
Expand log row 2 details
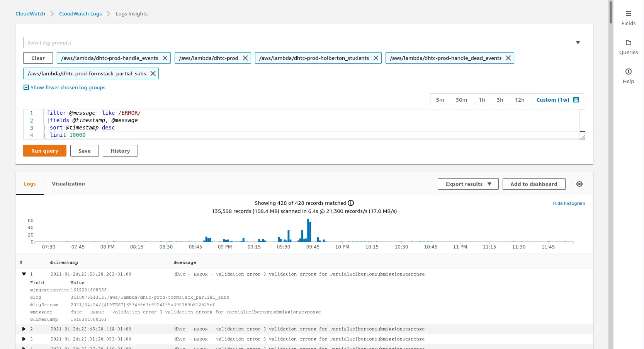pos(24,329)
